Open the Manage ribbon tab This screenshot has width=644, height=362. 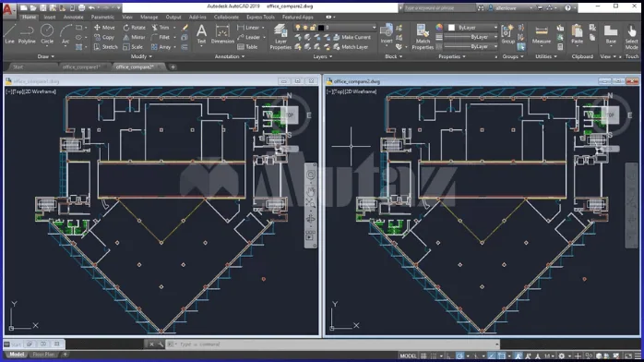pyautogui.click(x=149, y=18)
